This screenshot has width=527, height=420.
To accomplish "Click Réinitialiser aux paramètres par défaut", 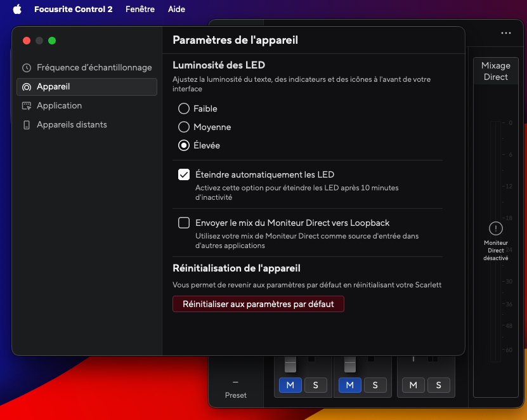I will (258, 304).
